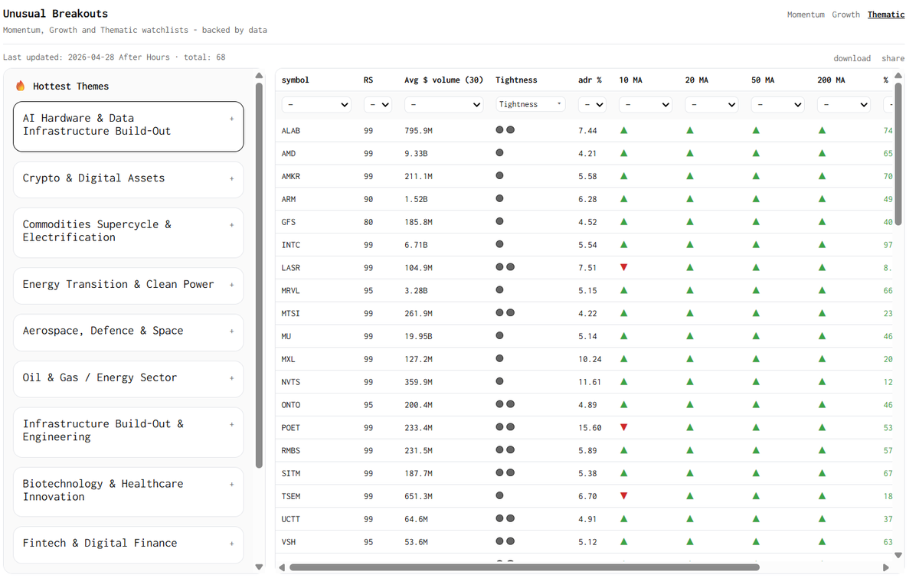Image resolution: width=919 pixels, height=588 pixels.
Task: Sort by Avg $ volume (30) header
Action: tap(444, 80)
